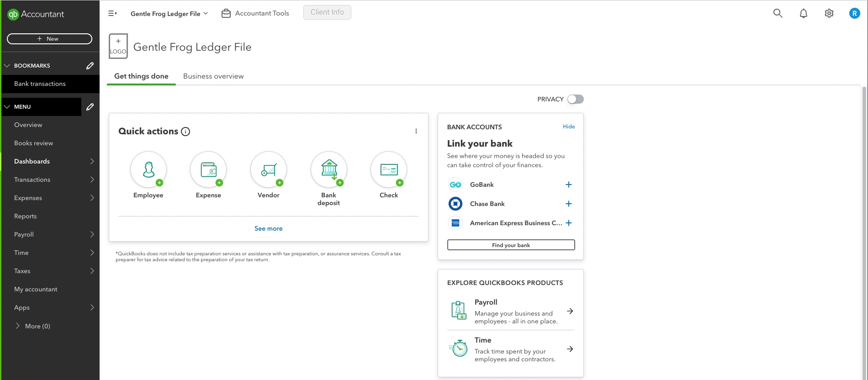Hide the Bank Accounts card
The image size is (868, 380).
point(569,127)
